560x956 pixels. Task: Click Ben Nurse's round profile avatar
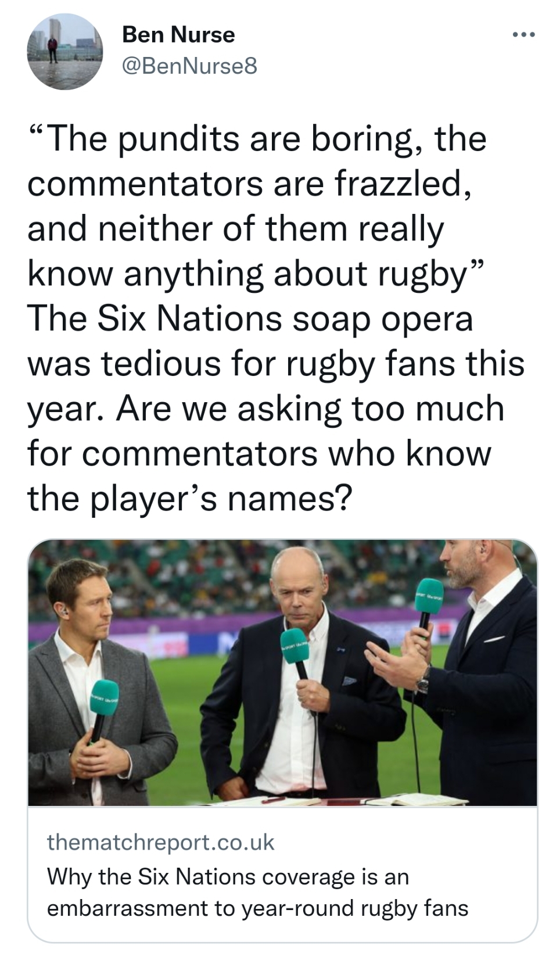click(65, 52)
